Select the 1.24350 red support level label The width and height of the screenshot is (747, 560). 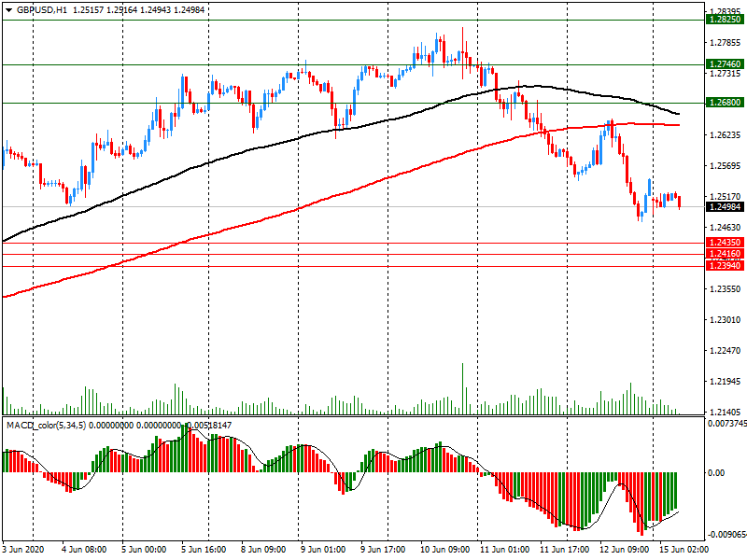coord(726,243)
